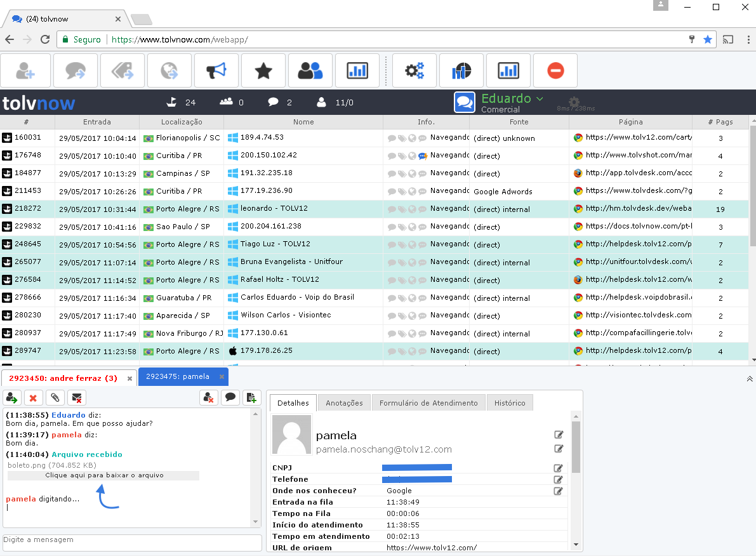Click the pie and bar chart icon

click(x=461, y=71)
